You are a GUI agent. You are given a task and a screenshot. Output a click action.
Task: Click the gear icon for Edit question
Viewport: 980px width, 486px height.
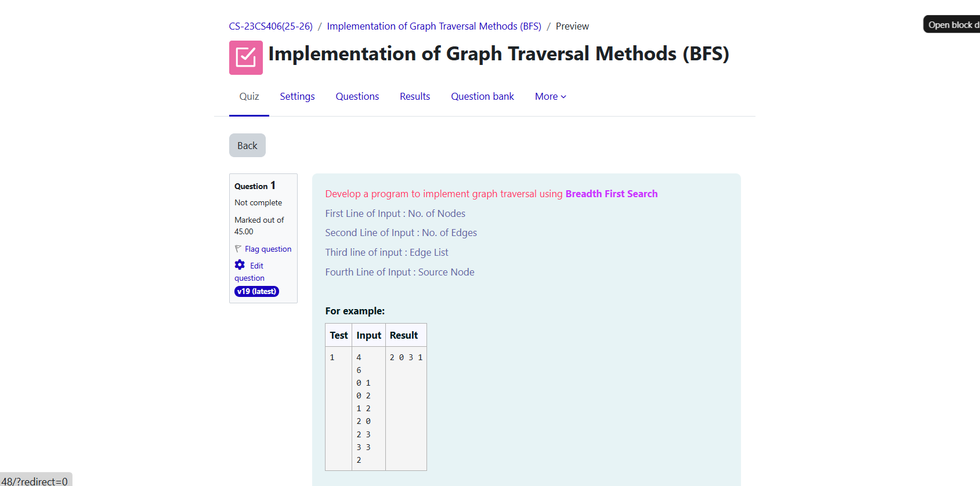tap(240, 265)
